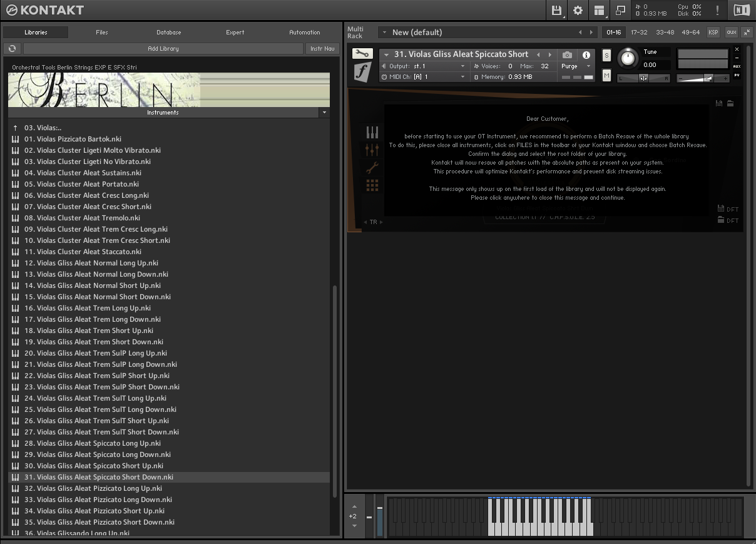Show rack page 01-16
The image size is (756, 544).
click(x=613, y=32)
